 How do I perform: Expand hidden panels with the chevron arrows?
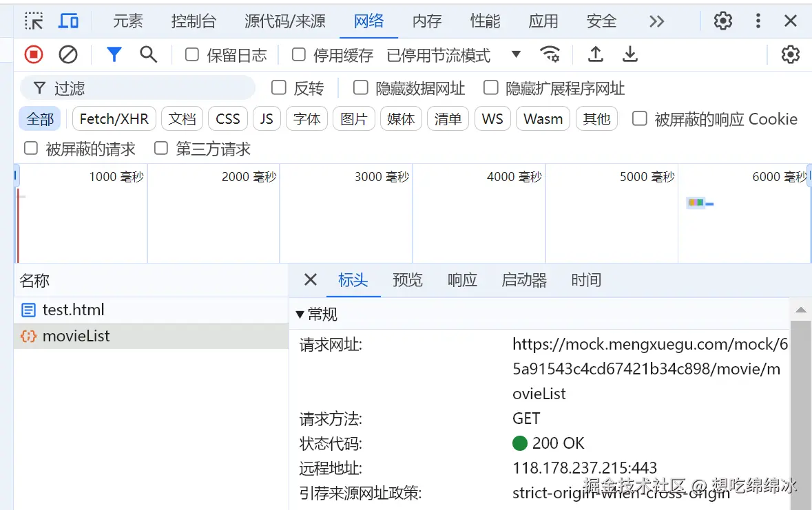[656, 21]
